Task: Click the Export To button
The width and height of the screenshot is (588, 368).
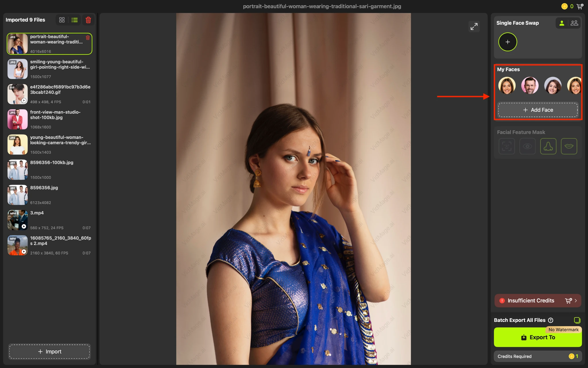Action: click(x=538, y=337)
